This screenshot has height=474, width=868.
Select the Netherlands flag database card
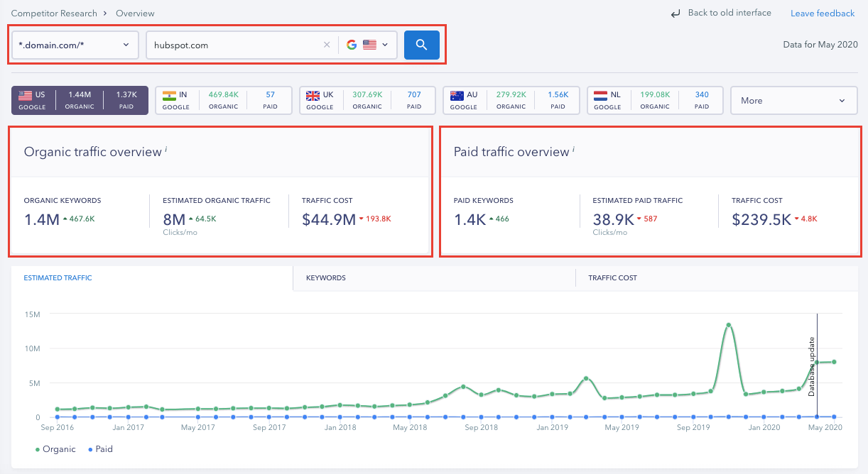click(654, 101)
